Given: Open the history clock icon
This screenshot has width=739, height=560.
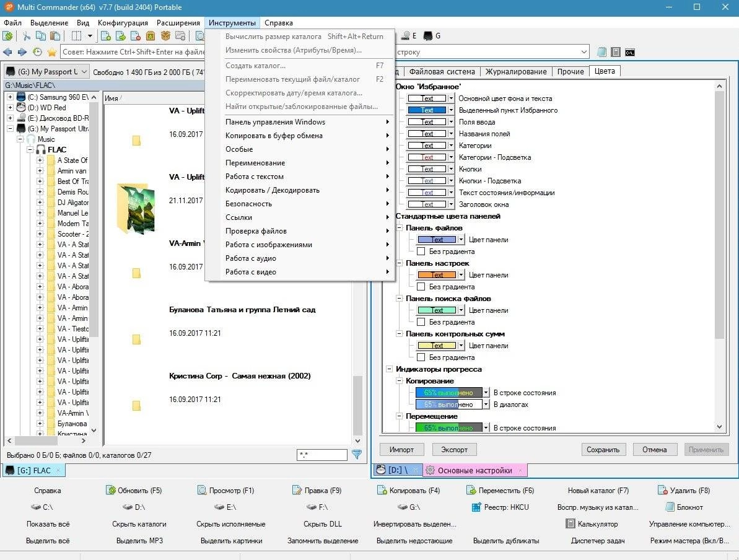Looking at the screenshot, I should (37, 52).
